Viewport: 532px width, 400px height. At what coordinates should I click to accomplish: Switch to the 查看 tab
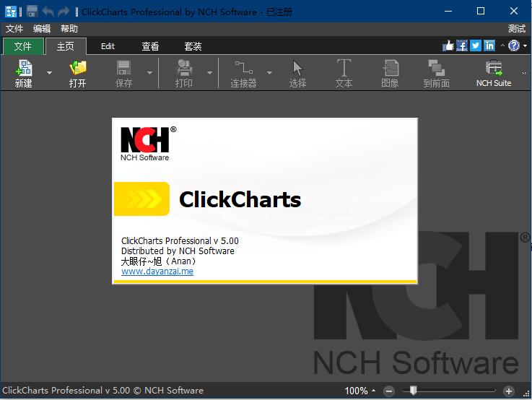point(150,46)
